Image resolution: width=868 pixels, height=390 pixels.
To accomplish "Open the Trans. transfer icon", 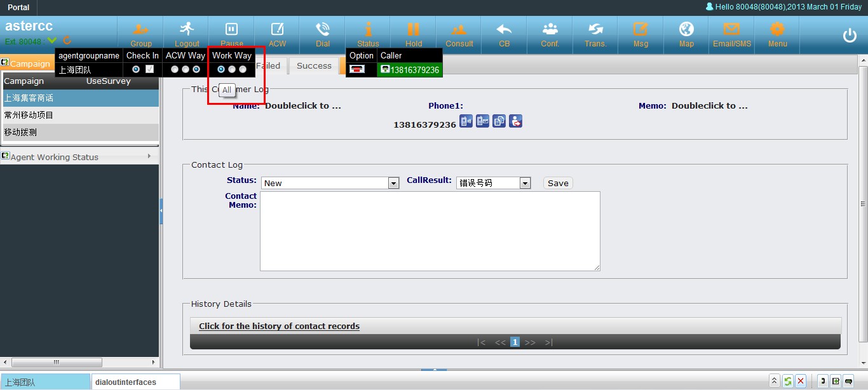I will (x=595, y=30).
